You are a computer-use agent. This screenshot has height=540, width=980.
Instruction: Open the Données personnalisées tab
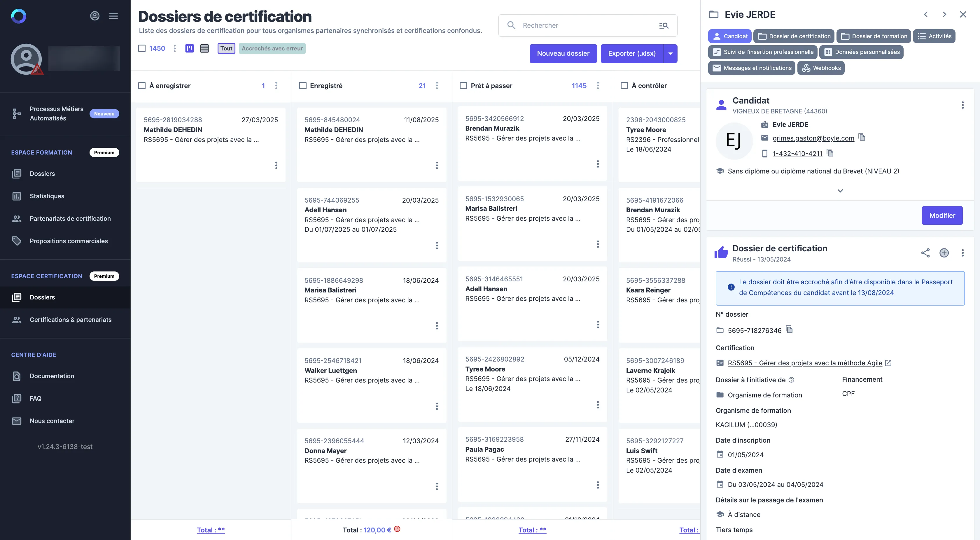pos(861,52)
